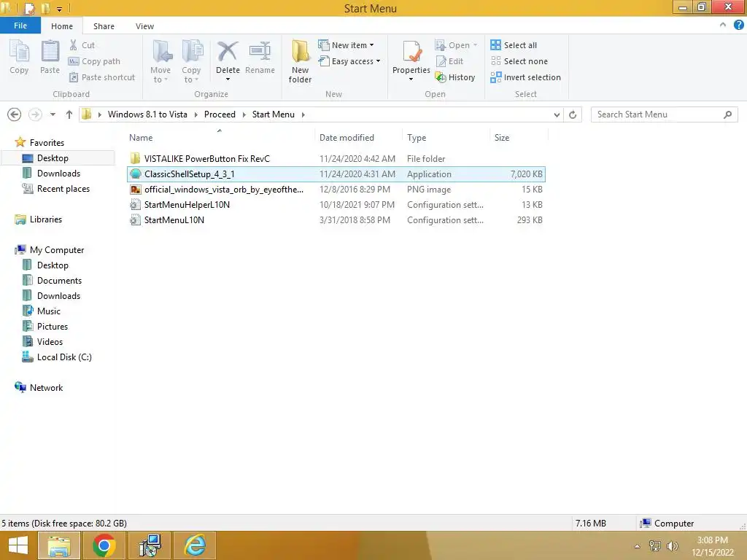Click the volume speaker tray icon
The height and width of the screenshot is (560, 747).
point(672,546)
